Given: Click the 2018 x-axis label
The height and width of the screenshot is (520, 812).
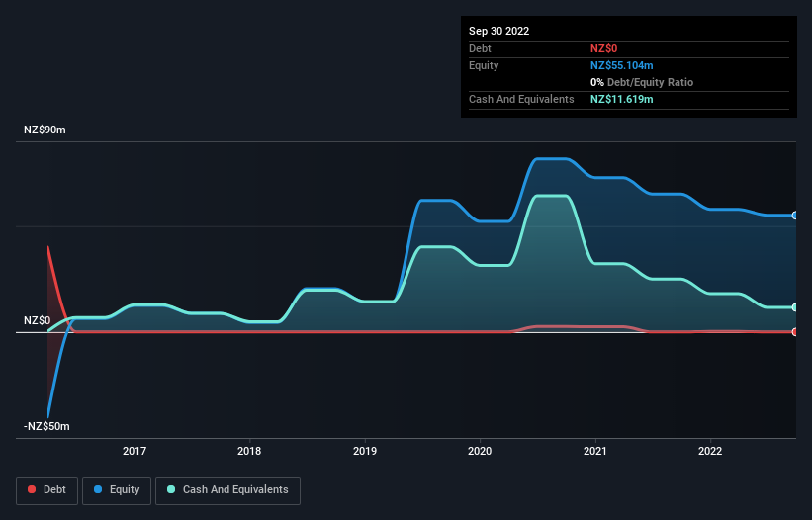Looking at the screenshot, I should click(249, 451).
